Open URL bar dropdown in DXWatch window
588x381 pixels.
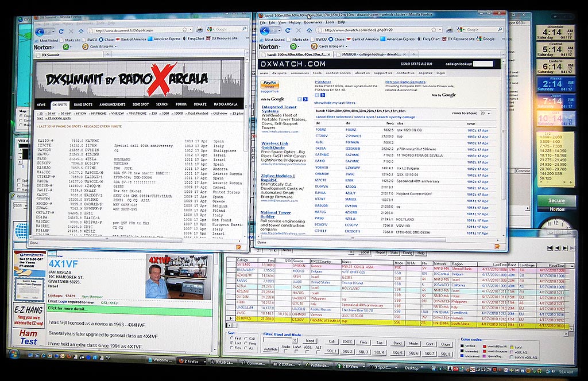pos(440,30)
